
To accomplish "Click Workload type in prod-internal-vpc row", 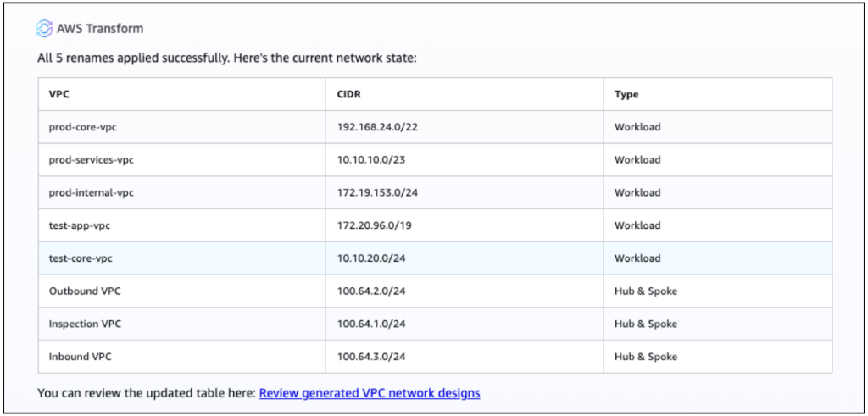I will [x=637, y=192].
